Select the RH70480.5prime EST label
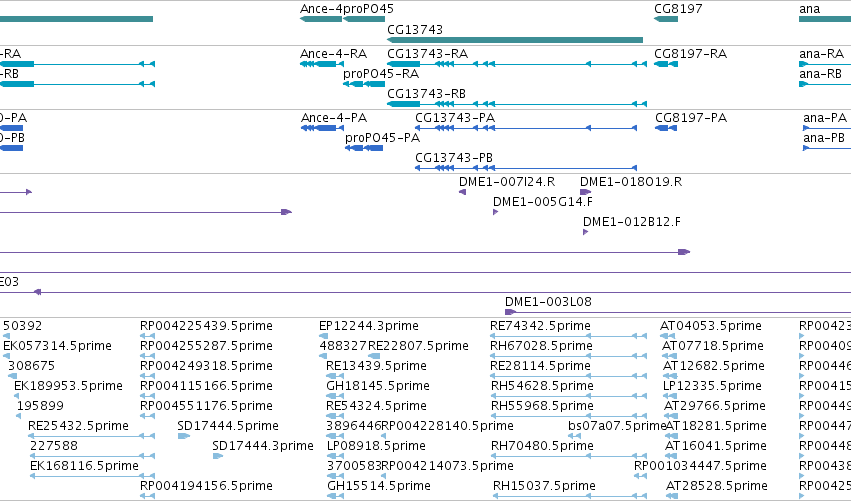The height and width of the screenshot is (501, 851). tap(542, 446)
